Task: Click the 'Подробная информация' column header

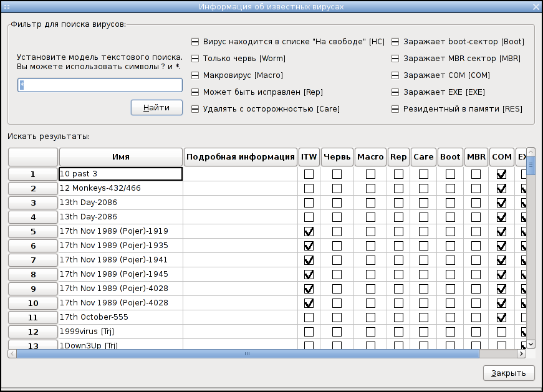Action: [x=241, y=157]
